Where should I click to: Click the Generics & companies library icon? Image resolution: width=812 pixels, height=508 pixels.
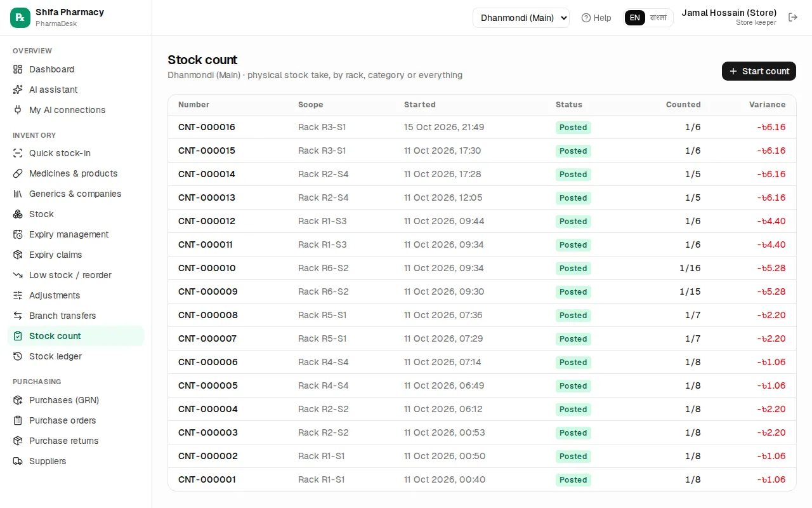pos(18,194)
